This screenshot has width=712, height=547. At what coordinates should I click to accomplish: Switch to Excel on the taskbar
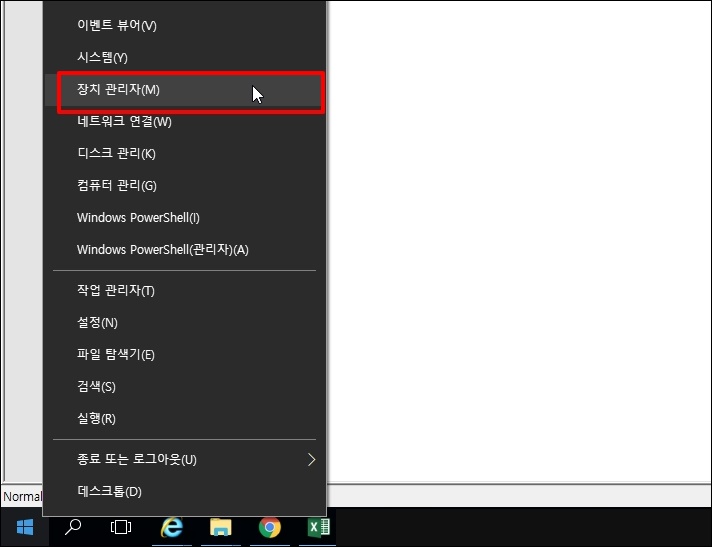coord(318,527)
